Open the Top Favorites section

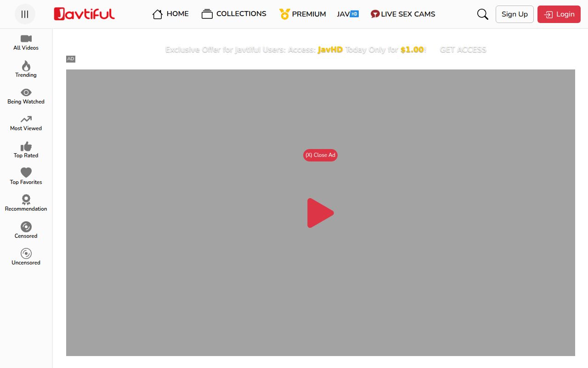pos(25,176)
